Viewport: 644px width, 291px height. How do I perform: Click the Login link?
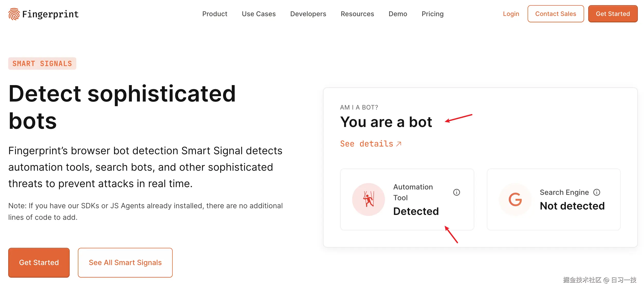pyautogui.click(x=511, y=14)
